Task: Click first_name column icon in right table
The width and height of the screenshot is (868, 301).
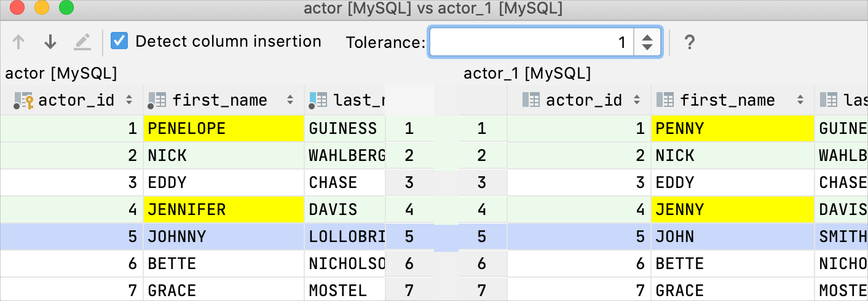Action: 665,100
